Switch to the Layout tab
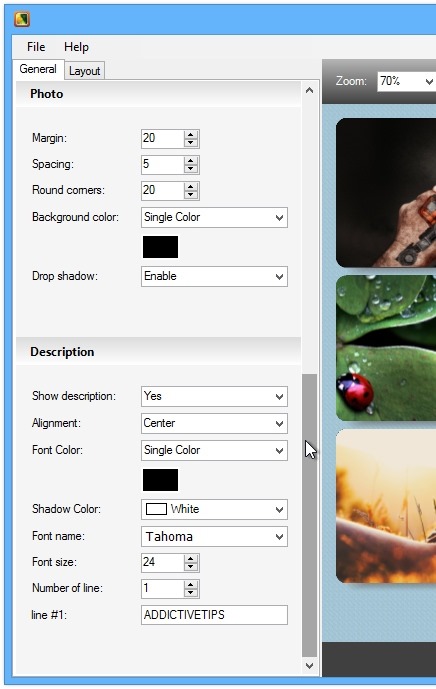 [84, 71]
